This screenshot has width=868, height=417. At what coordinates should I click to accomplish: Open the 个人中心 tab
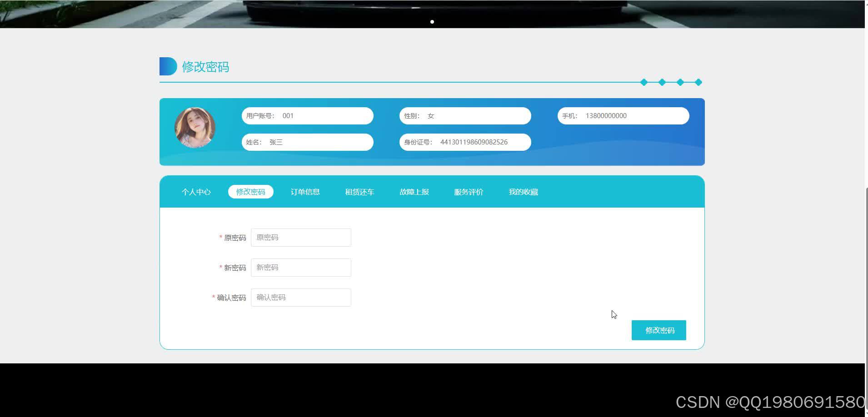(196, 192)
